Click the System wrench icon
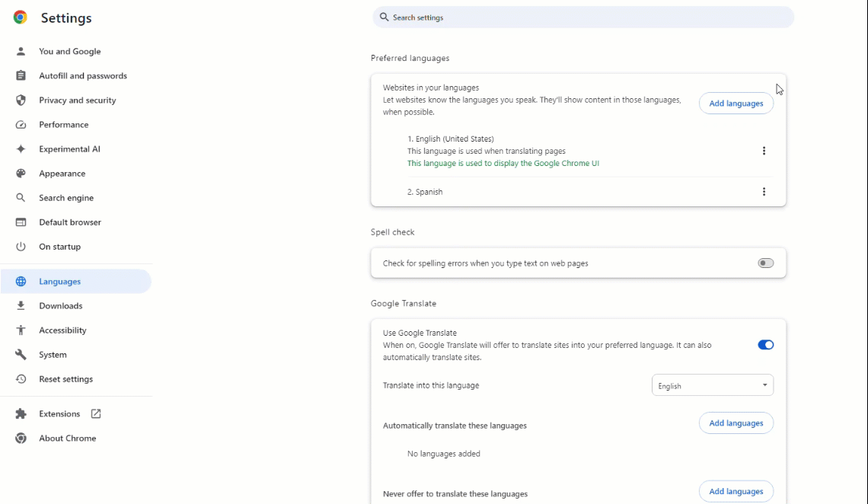The height and width of the screenshot is (504, 868). tap(21, 354)
